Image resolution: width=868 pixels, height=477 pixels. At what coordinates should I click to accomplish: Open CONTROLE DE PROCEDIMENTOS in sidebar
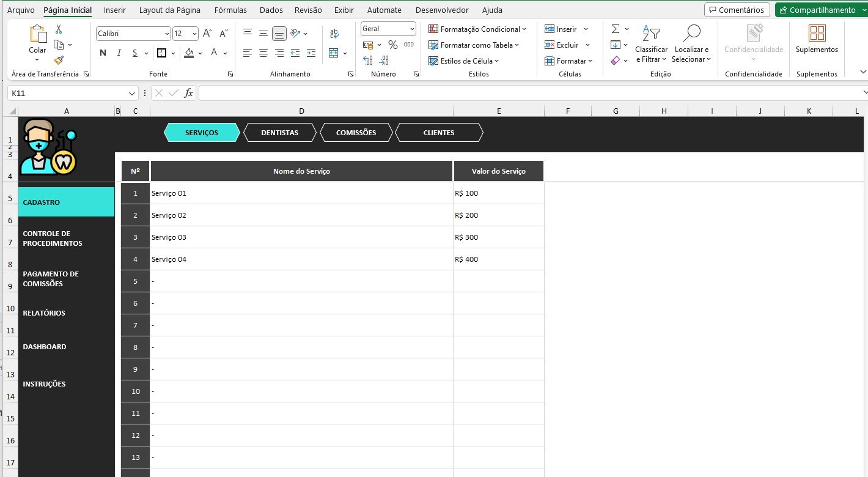53,239
